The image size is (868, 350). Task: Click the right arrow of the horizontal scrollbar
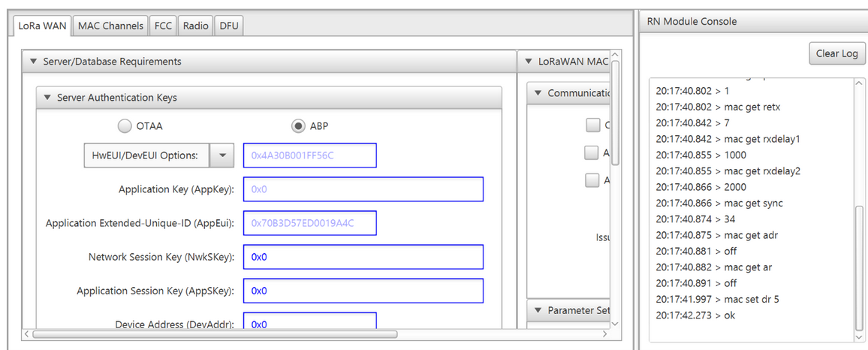point(604,334)
